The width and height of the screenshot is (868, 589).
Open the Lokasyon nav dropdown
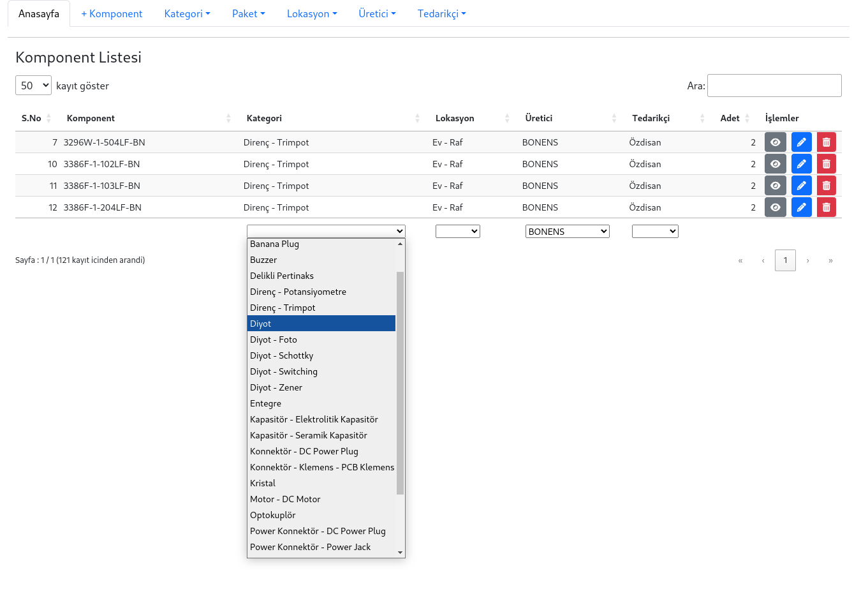pos(312,13)
